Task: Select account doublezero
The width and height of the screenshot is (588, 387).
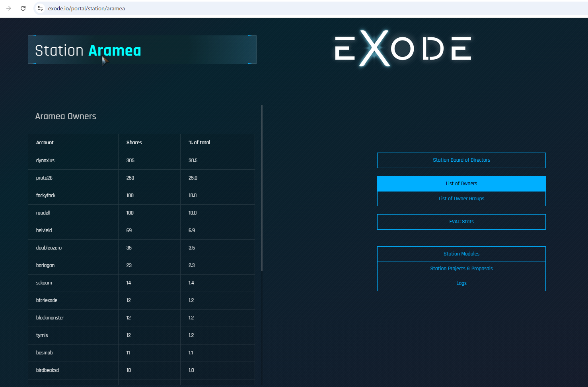Action: pyautogui.click(x=49, y=248)
